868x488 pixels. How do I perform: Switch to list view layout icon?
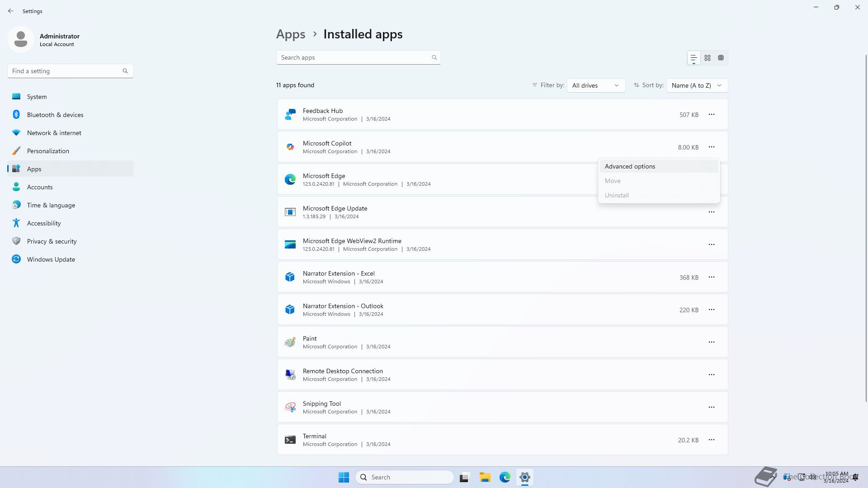(693, 58)
